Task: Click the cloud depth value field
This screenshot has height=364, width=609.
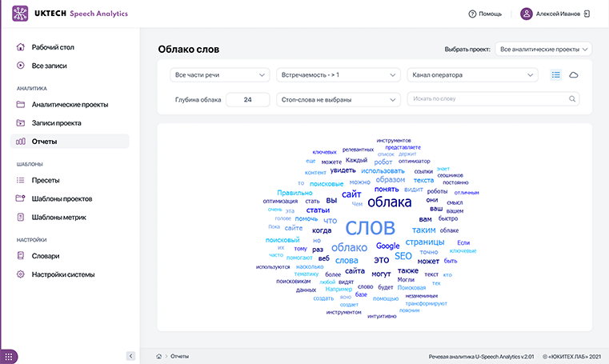Action: pos(247,100)
